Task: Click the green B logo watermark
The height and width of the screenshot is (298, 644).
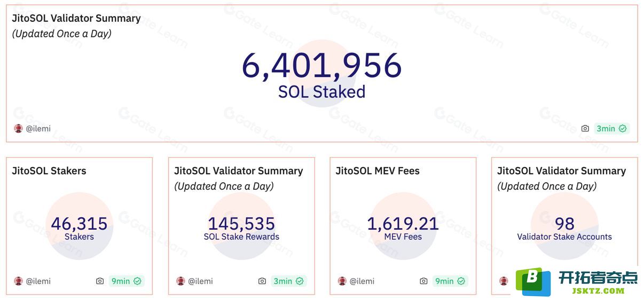Action: point(531,281)
